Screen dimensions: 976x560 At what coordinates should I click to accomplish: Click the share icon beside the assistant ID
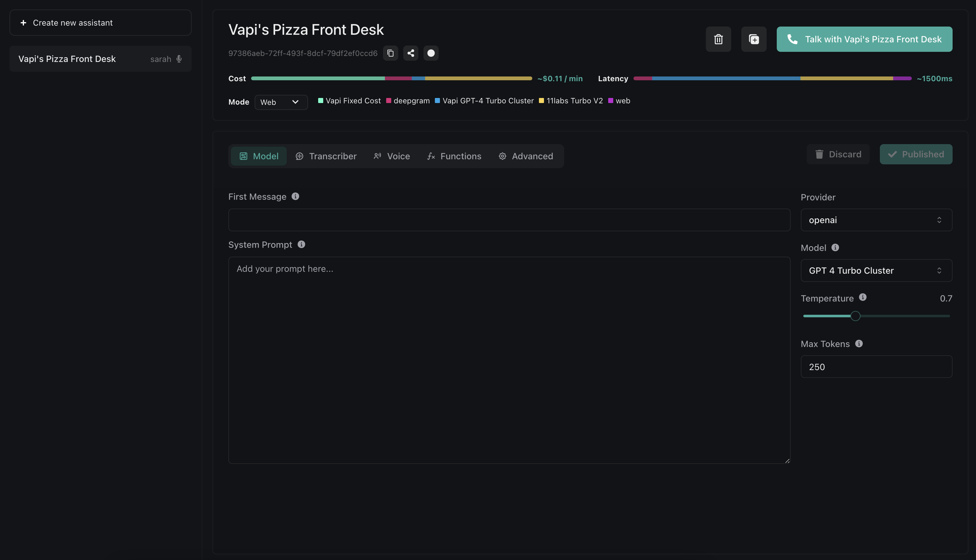pyautogui.click(x=411, y=53)
